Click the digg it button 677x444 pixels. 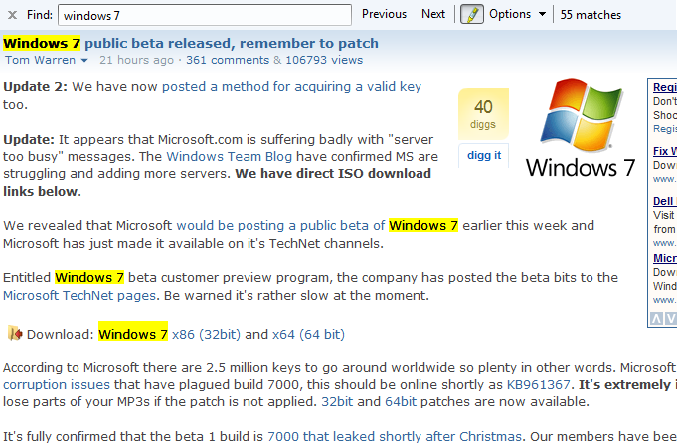pyautogui.click(x=484, y=155)
